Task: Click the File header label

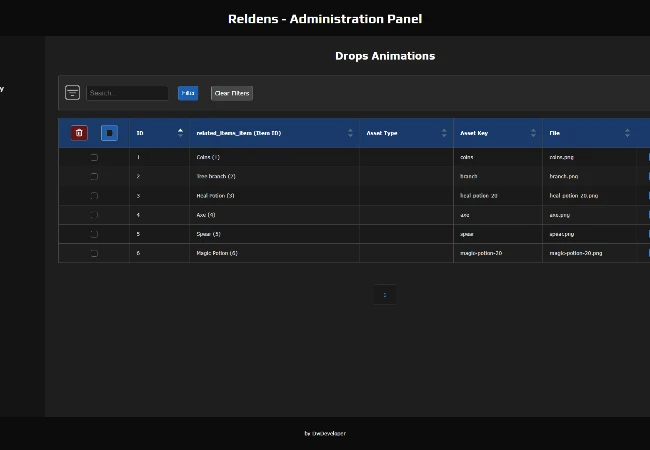Action: [x=555, y=133]
